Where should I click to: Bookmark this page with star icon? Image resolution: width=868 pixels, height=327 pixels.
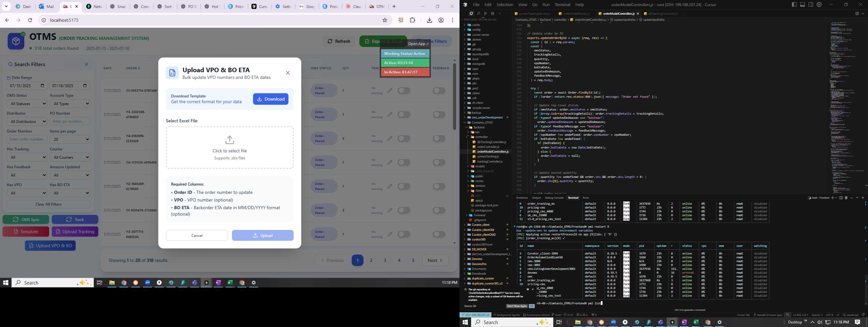click(x=385, y=20)
